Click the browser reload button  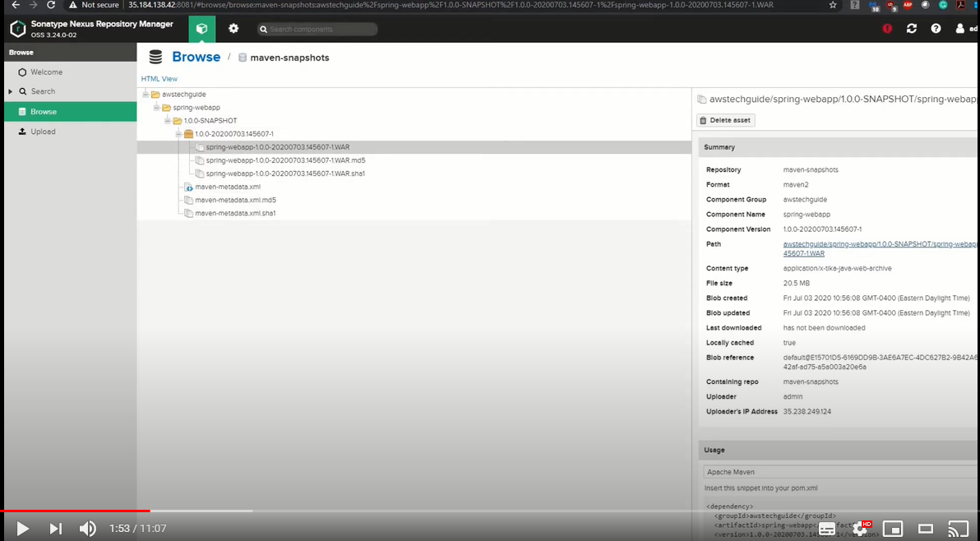pyautogui.click(x=51, y=5)
